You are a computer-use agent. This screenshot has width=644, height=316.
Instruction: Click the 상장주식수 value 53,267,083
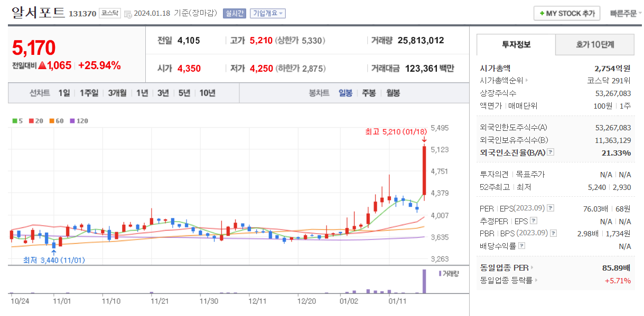point(613,93)
